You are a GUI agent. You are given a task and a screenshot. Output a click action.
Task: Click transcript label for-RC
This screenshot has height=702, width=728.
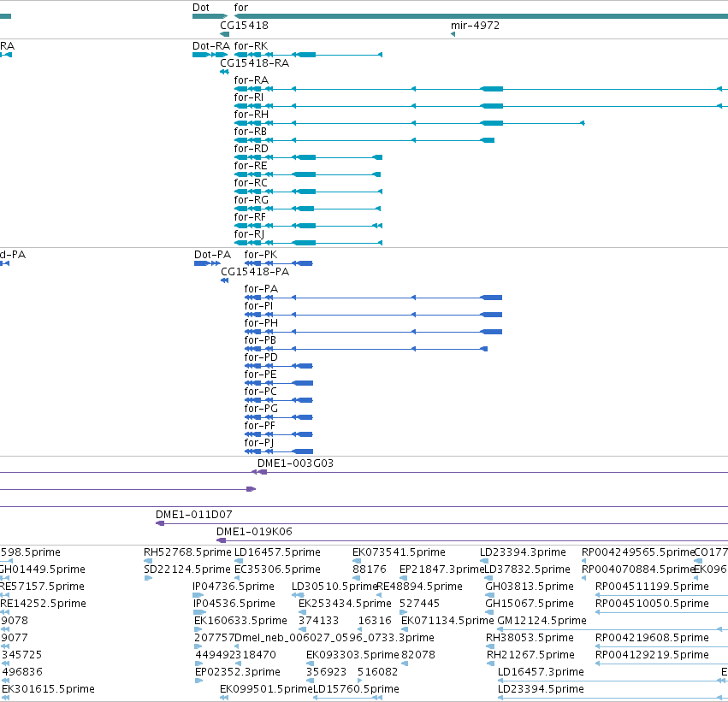[251, 183]
